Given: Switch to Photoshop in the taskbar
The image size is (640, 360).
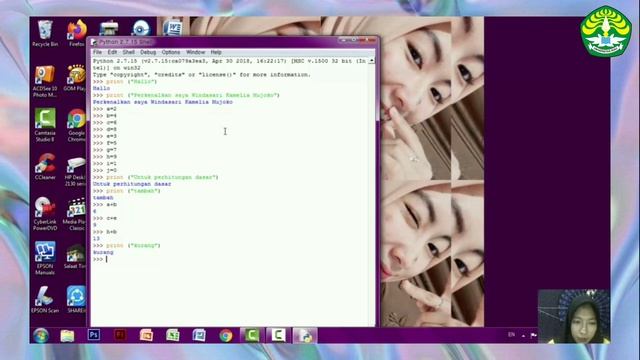Looking at the screenshot, I should coord(94,335).
